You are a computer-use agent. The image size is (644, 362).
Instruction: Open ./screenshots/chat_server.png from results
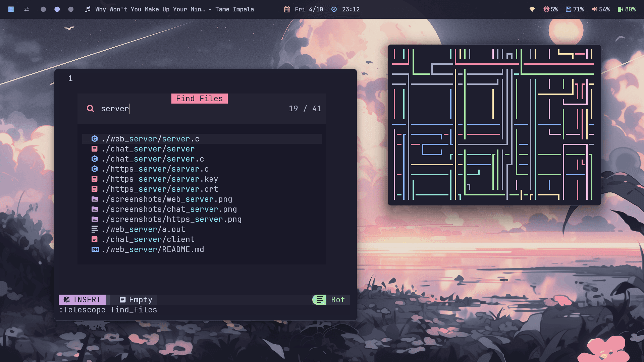[169, 209]
